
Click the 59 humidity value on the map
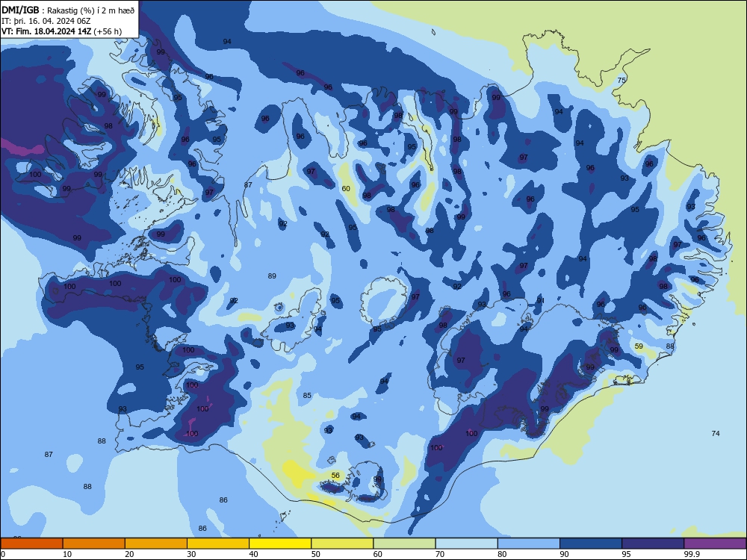(639, 346)
